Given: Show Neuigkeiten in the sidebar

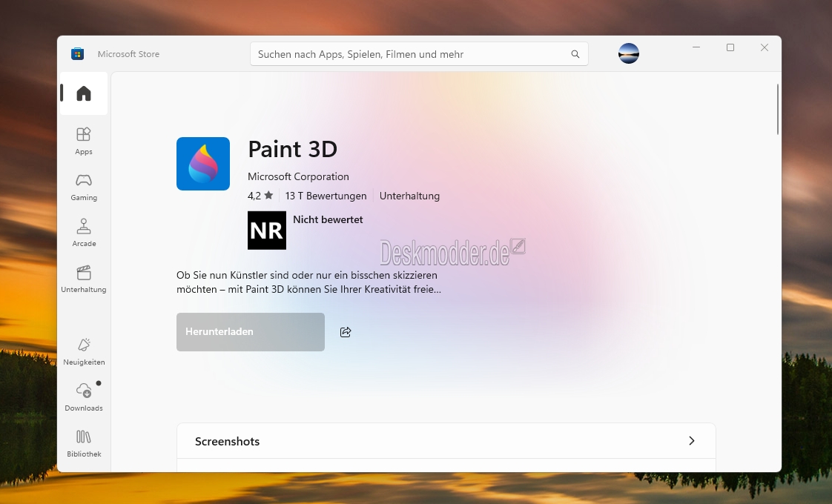Looking at the screenshot, I should pyautogui.click(x=84, y=352).
